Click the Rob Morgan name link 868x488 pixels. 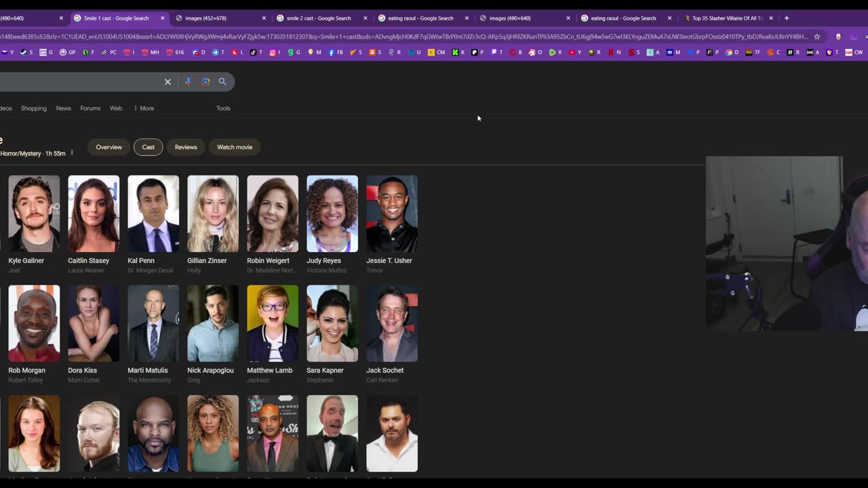26,371
